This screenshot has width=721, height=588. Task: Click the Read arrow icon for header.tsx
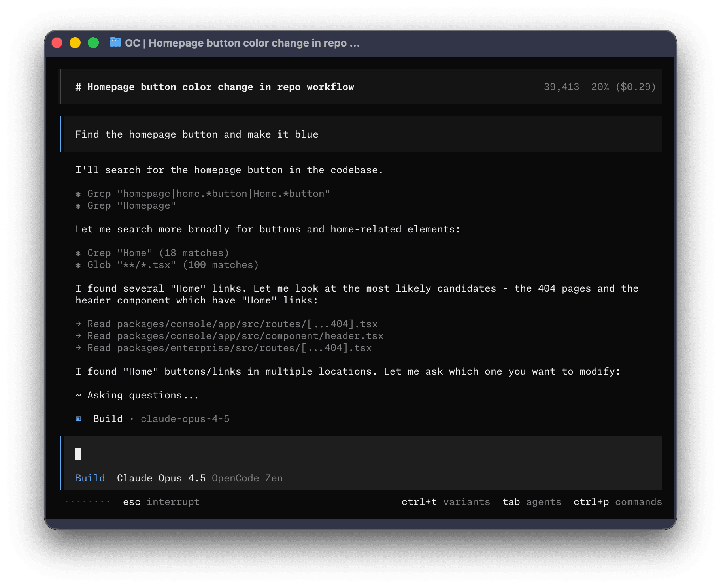pyautogui.click(x=78, y=335)
